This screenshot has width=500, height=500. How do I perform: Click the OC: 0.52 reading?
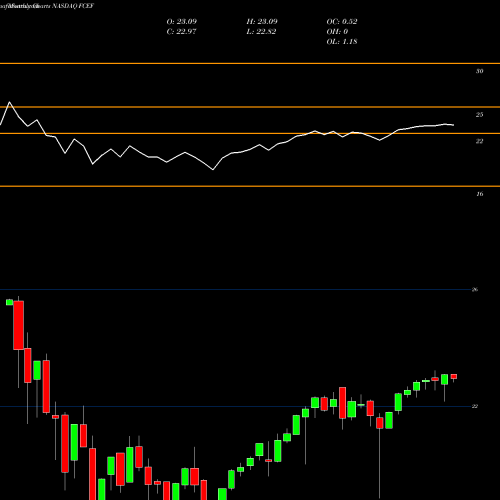[342, 22]
